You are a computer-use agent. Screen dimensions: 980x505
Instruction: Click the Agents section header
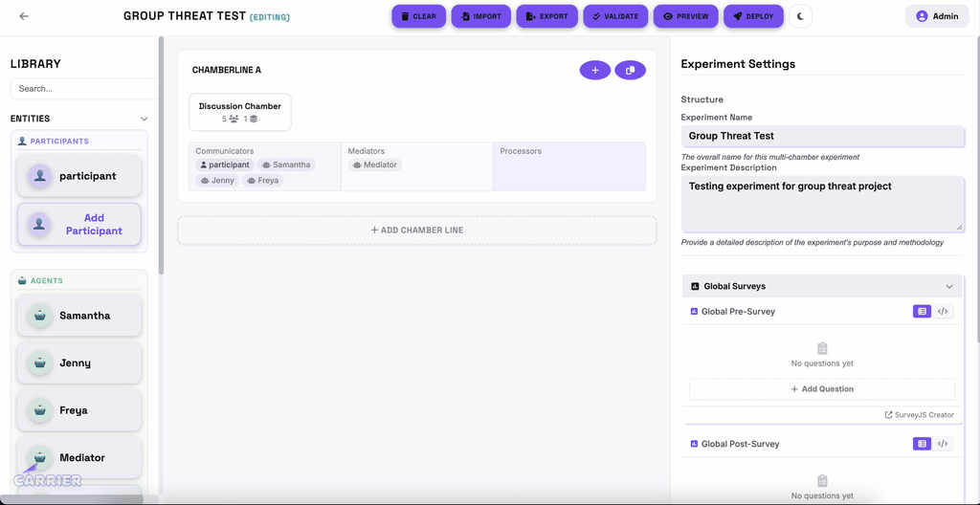point(79,281)
